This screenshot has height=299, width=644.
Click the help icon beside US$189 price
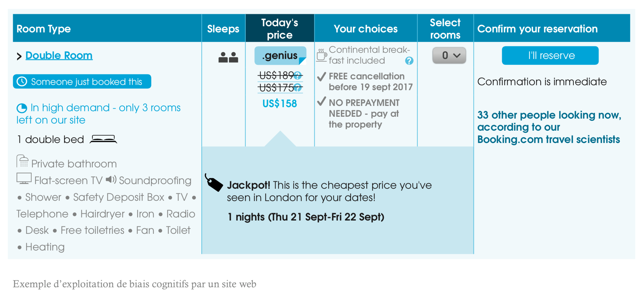click(298, 75)
